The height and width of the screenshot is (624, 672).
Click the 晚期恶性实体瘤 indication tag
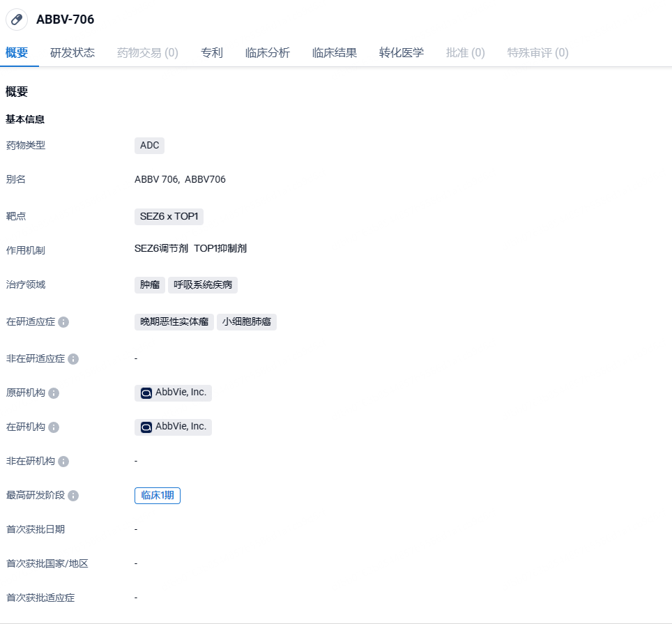tap(174, 322)
